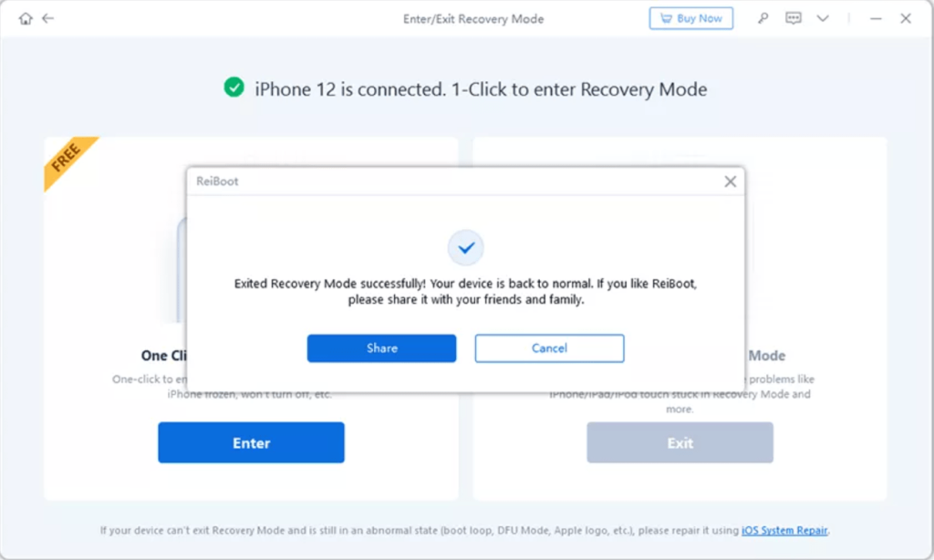This screenshot has height=560, width=934.
Task: Go to the home screen icon
Action: pyautogui.click(x=25, y=18)
